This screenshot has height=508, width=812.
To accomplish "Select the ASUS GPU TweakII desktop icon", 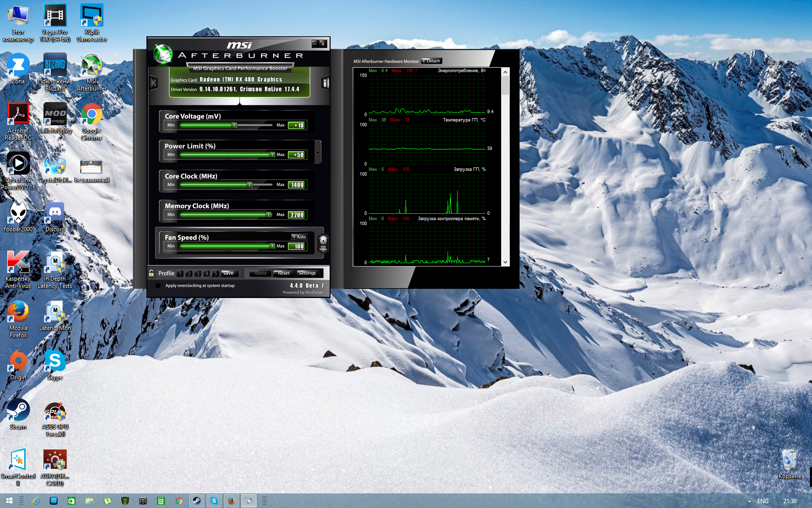I will pos(55,418).
